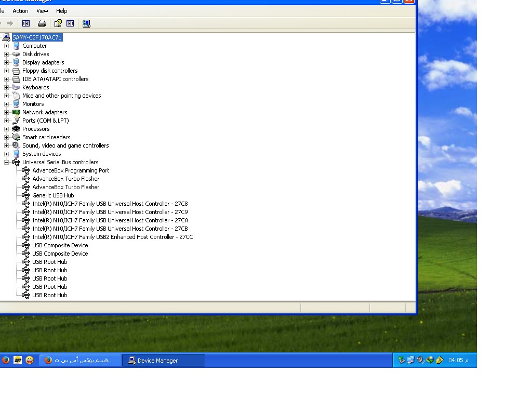The width and height of the screenshot is (532, 399).
Task: Collapse Universal Serial Bus controllers node
Action: 6,162
